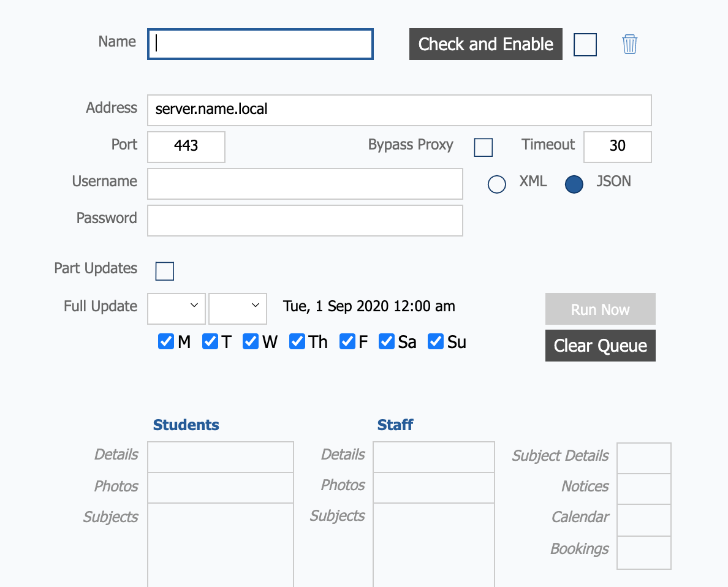The width and height of the screenshot is (728, 587).
Task: Disable the Sunday (Su) checkbox
Action: pos(435,341)
